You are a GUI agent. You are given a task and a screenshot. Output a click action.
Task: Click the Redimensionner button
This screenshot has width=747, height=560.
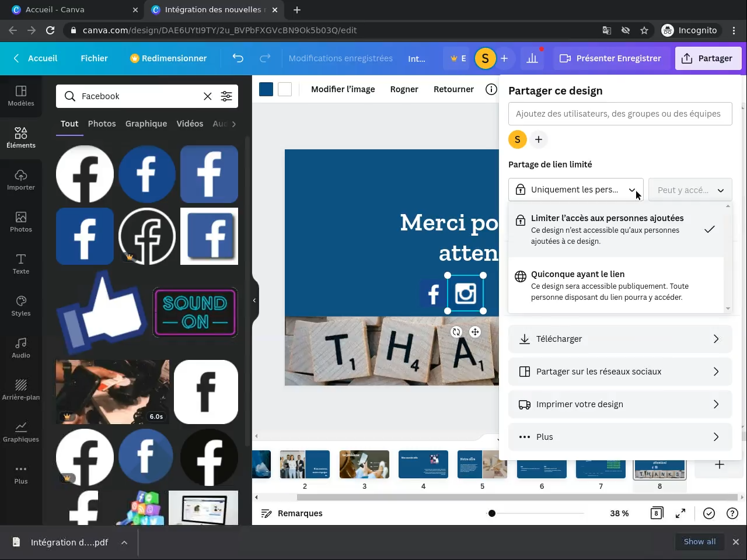[x=168, y=58]
